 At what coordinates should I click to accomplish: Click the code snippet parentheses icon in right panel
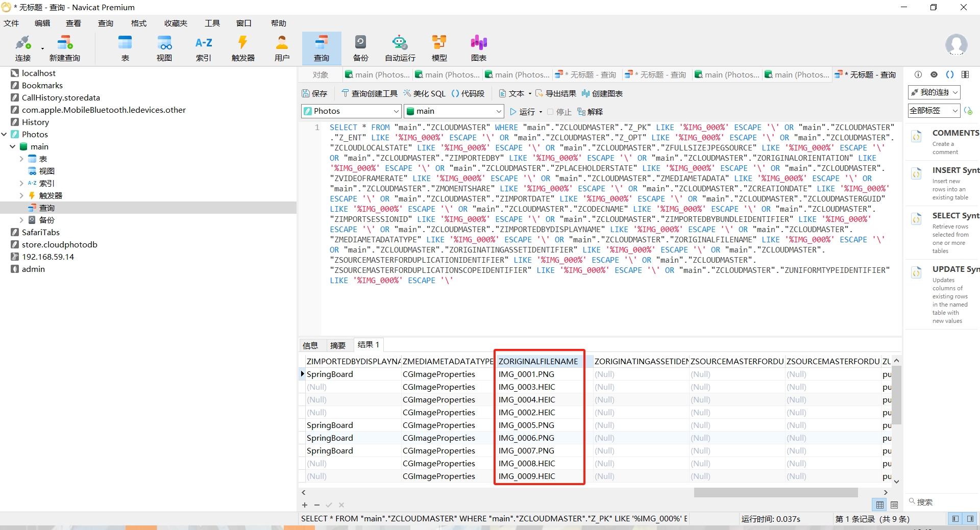950,74
